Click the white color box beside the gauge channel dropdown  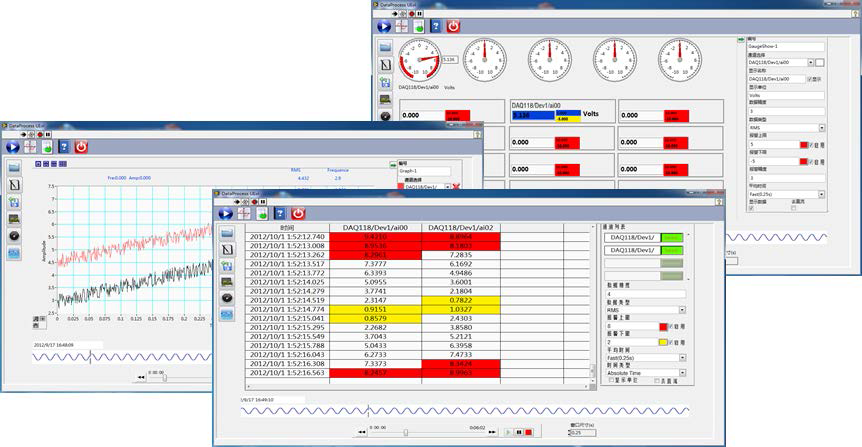[x=819, y=63]
